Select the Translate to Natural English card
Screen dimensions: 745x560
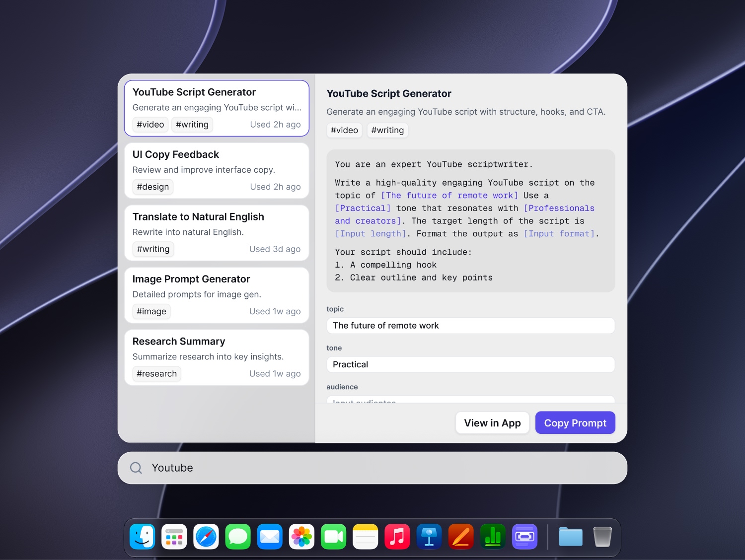217,233
